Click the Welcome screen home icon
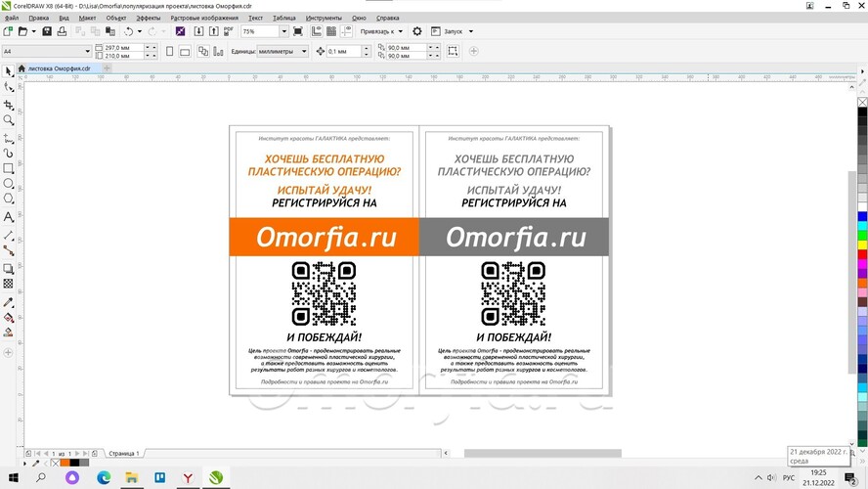This screenshot has width=868, height=489. (22, 68)
